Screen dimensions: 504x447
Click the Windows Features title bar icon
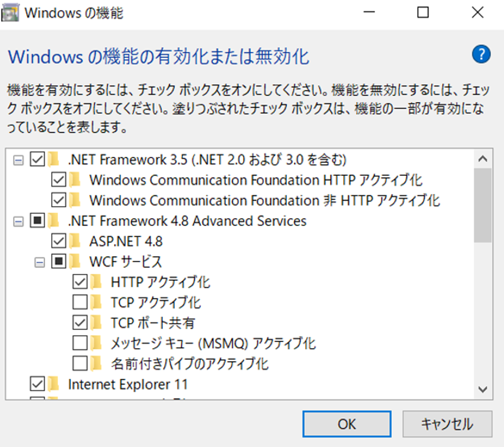tap(10, 13)
